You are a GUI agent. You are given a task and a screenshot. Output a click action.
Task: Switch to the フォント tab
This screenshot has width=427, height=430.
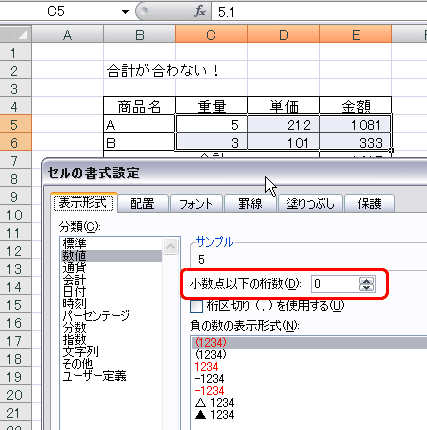pos(196,203)
